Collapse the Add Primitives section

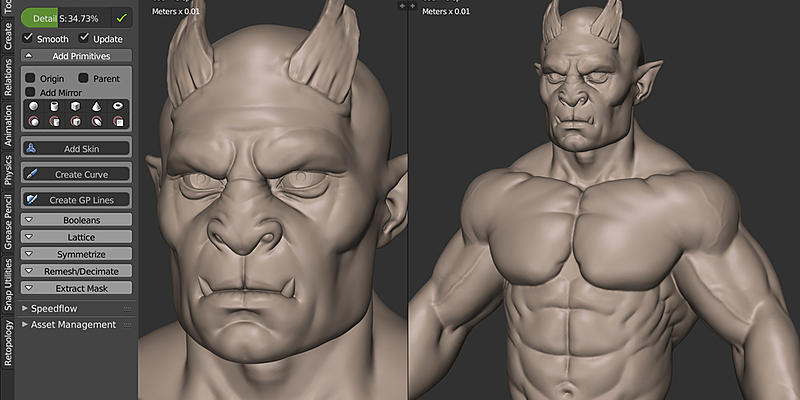pyautogui.click(x=77, y=57)
